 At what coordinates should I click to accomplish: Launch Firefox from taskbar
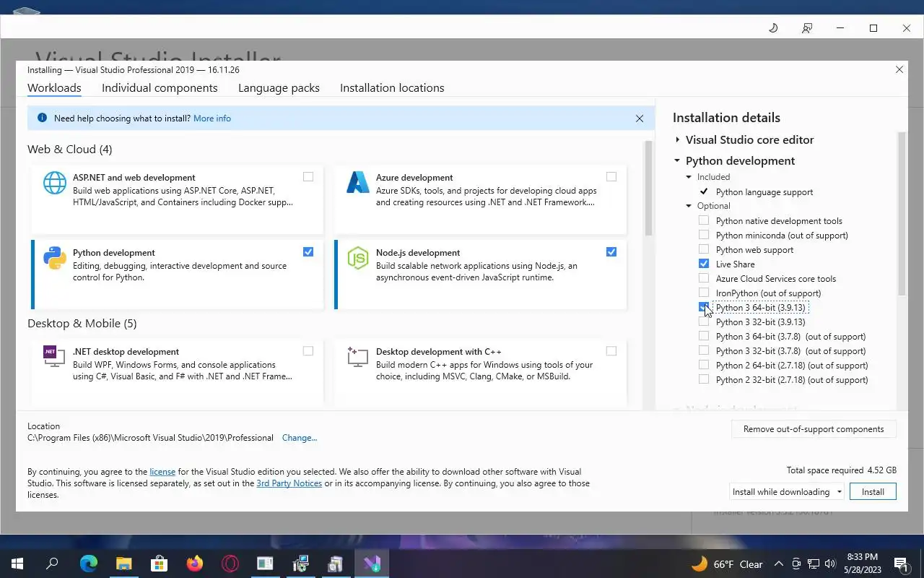(x=194, y=564)
